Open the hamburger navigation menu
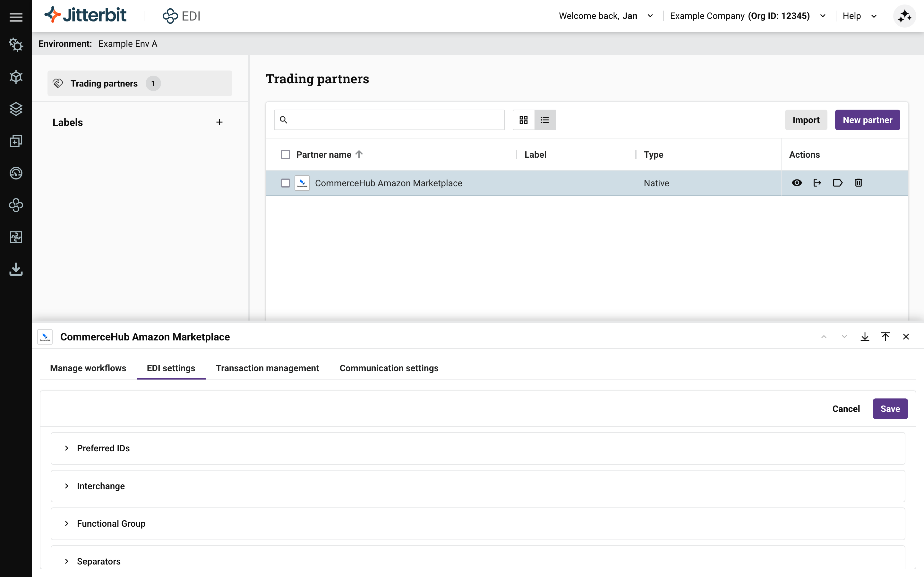Viewport: 924px width, 577px height. (x=16, y=17)
